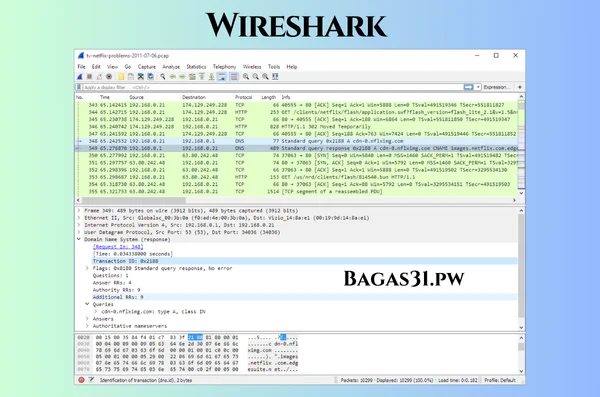Find a packet with the magnifier icon

tap(163, 77)
